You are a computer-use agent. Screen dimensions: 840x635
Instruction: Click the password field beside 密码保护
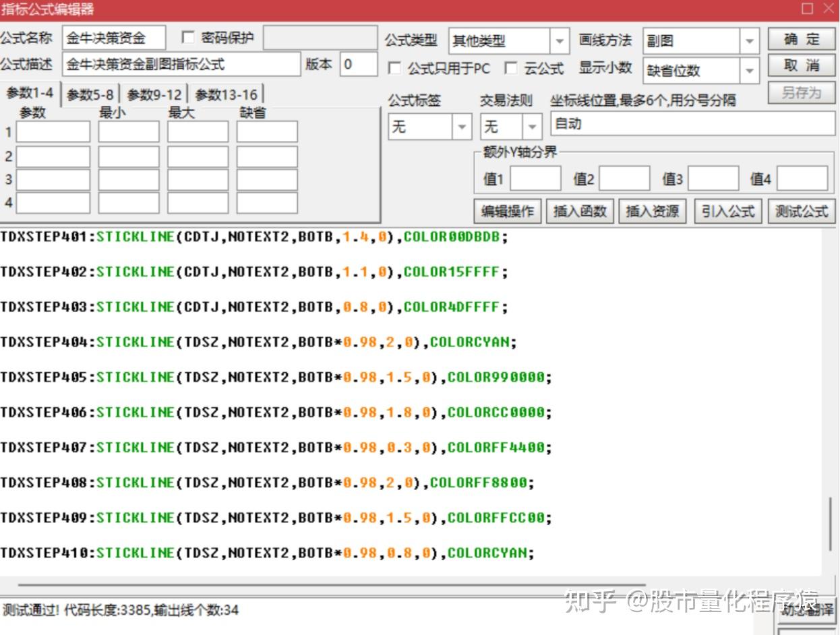click(x=320, y=38)
